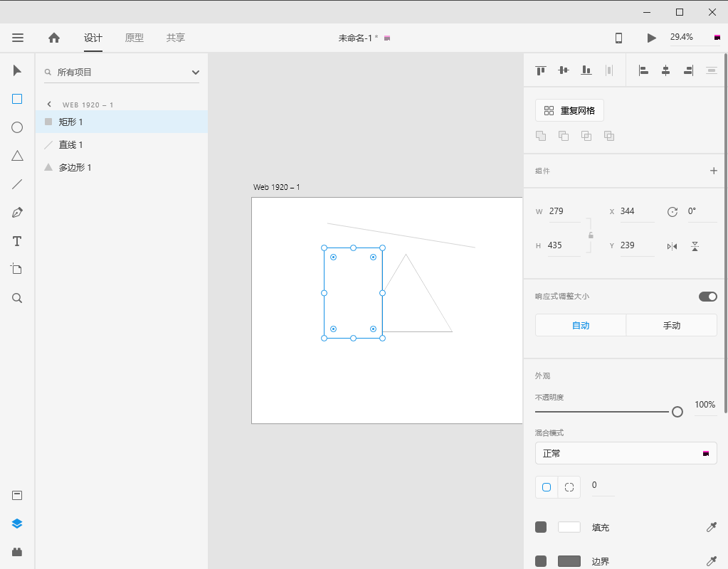
Task: Toggle responsive resize switch
Action: [707, 297]
